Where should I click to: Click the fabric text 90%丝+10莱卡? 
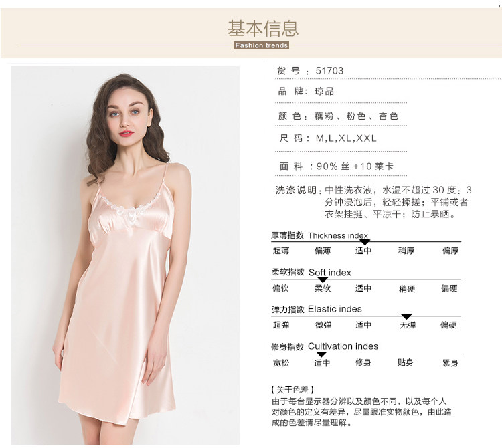coord(355,166)
